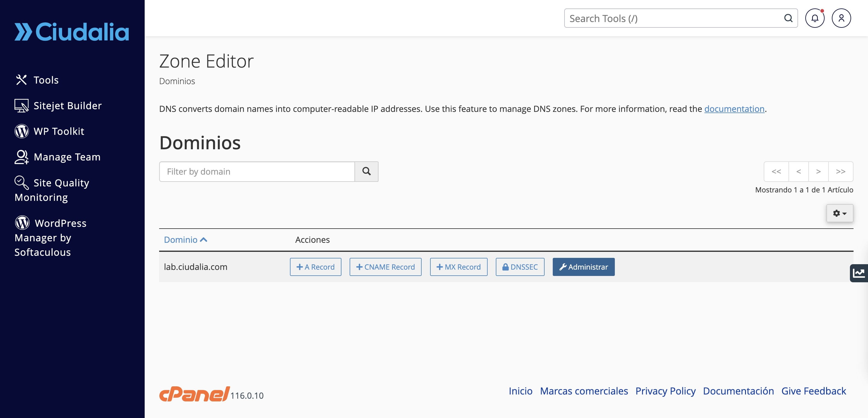
Task: Click the magnifier beside the domain filter
Action: pos(366,171)
